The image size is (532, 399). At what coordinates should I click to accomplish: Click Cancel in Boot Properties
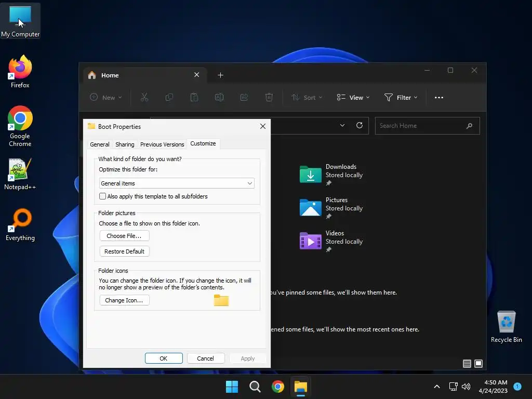click(x=206, y=358)
